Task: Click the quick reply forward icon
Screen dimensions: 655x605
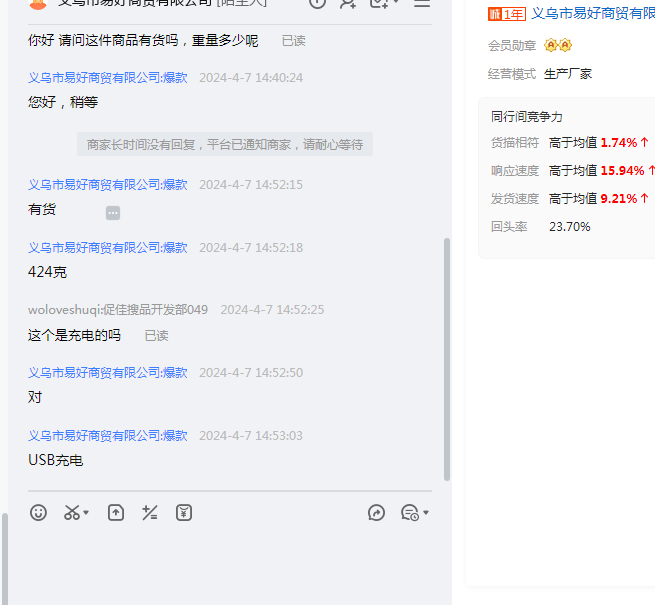Action: pyautogui.click(x=377, y=513)
